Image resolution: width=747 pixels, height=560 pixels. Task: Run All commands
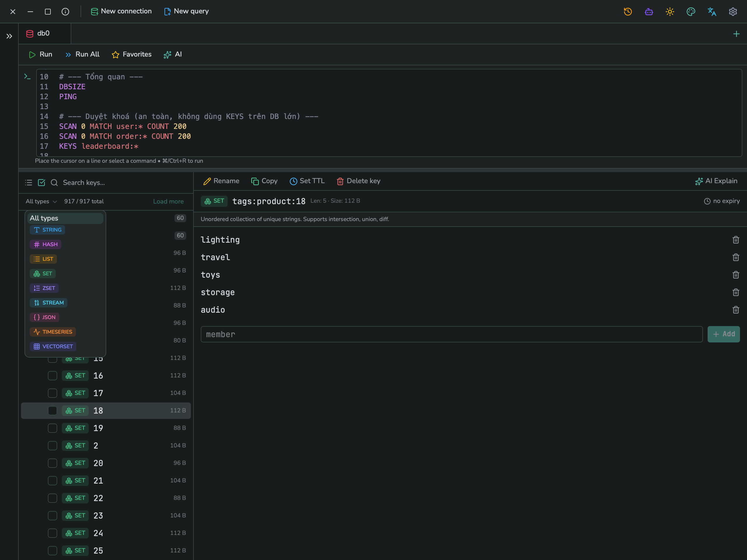pos(82,54)
